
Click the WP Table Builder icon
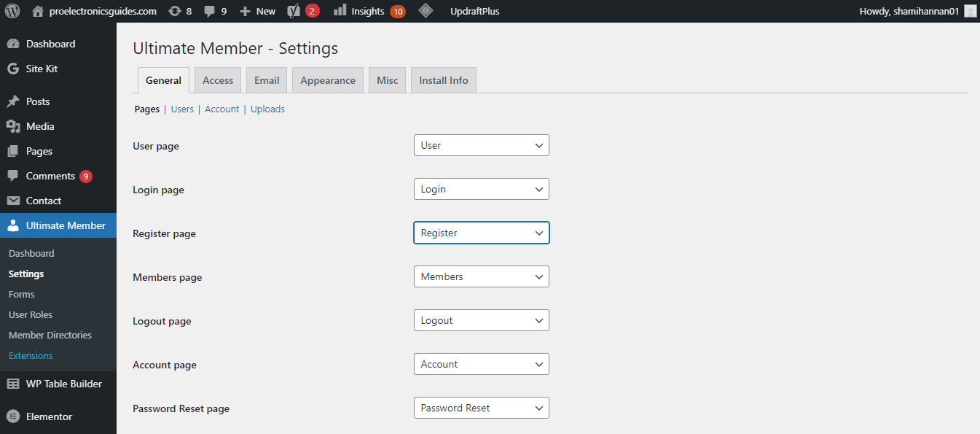tap(13, 384)
